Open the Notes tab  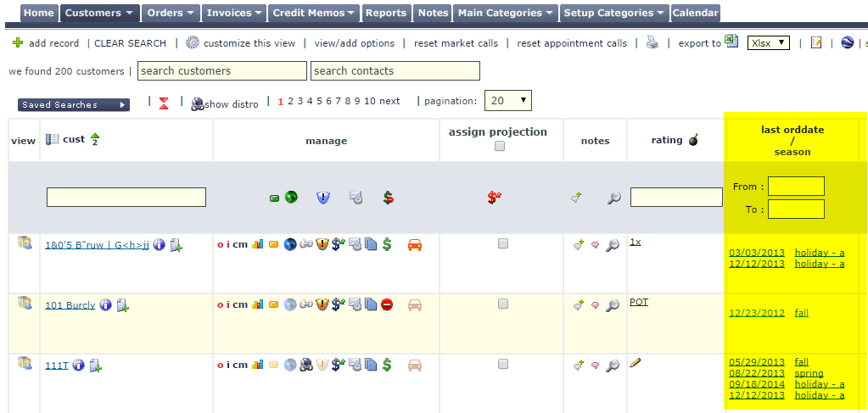pos(433,13)
